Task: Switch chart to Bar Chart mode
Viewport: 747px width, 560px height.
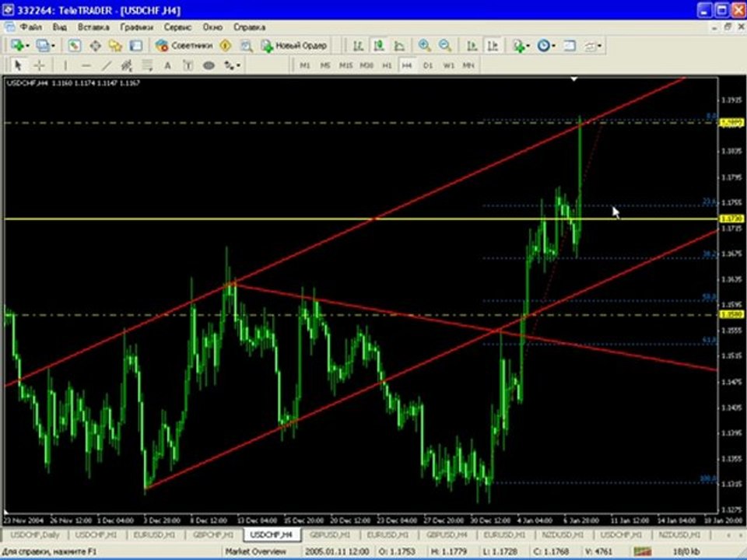Action: click(358, 46)
